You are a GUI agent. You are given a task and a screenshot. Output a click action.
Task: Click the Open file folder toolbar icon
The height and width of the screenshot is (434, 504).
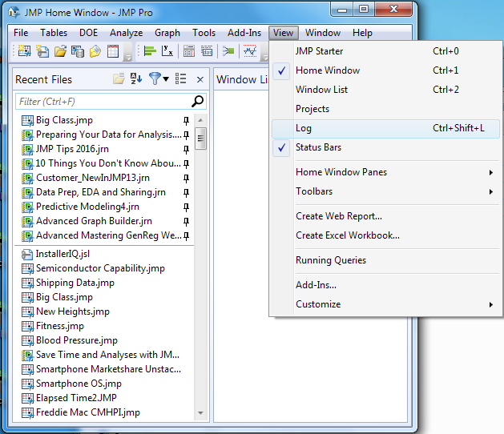(x=60, y=51)
